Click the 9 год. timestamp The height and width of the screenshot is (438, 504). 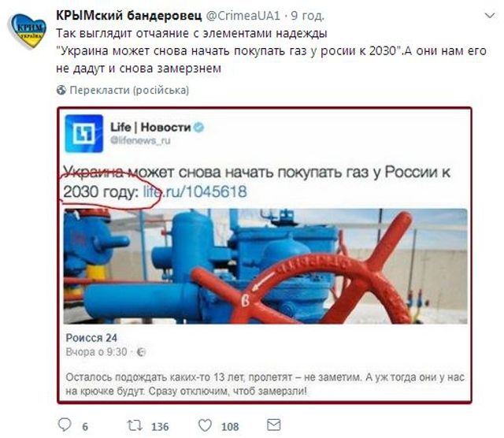(307, 16)
